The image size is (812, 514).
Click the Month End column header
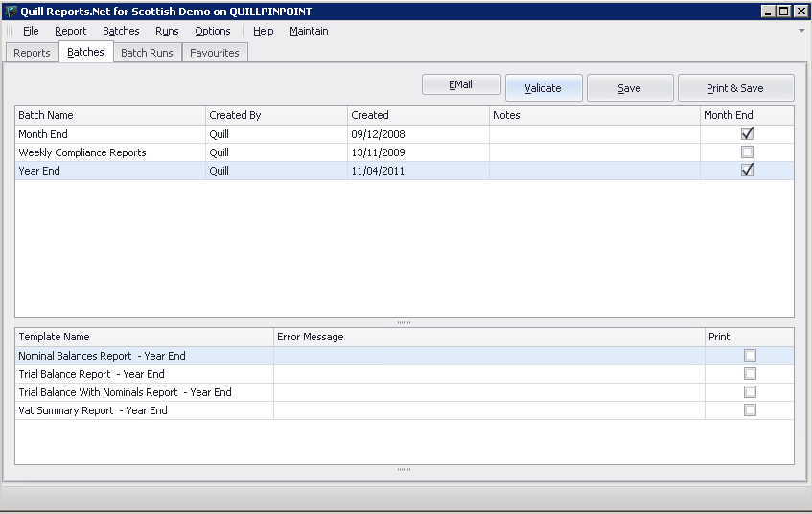click(747, 115)
